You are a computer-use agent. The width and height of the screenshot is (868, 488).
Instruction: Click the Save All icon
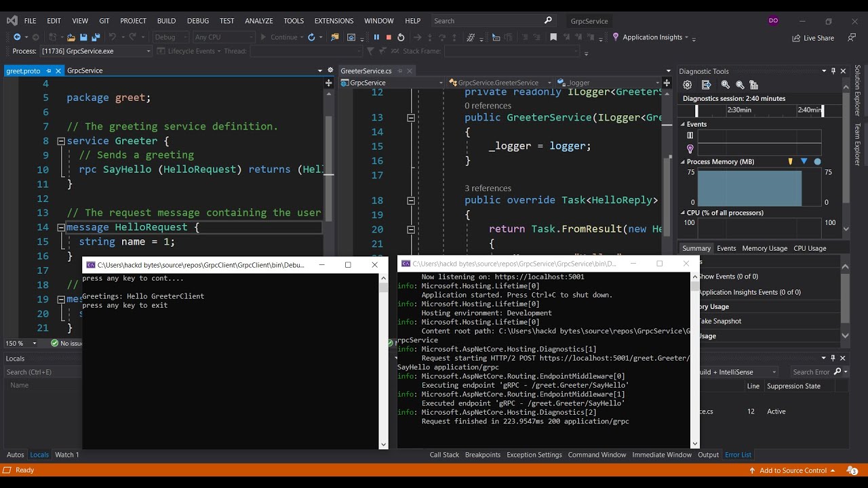click(95, 37)
